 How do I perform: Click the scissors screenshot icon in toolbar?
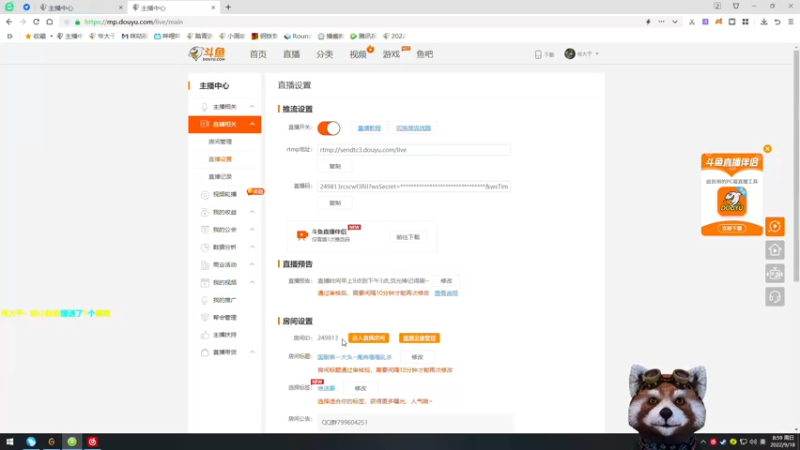tap(692, 22)
